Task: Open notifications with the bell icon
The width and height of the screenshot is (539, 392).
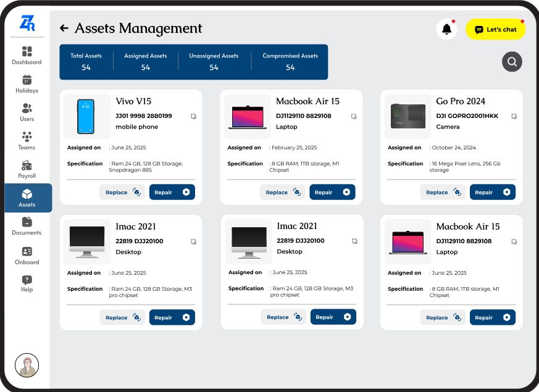Action: (446, 29)
